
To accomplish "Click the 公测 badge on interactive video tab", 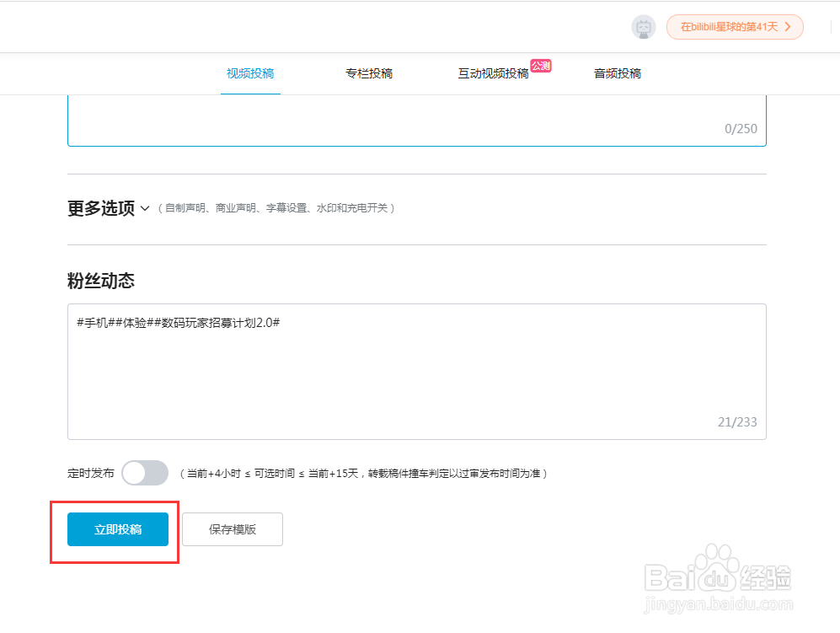I will point(541,66).
